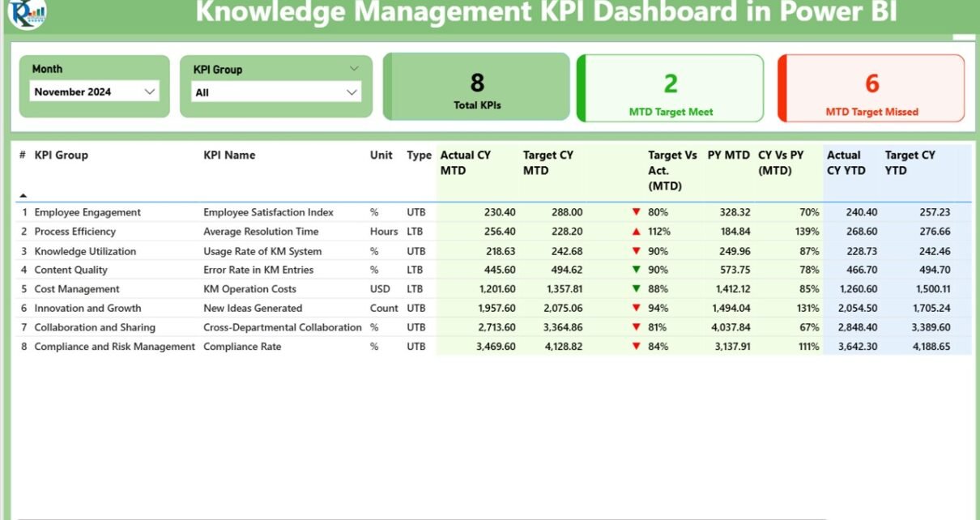Click the Total KPIs card
The width and height of the screenshot is (980, 520).
476,87
